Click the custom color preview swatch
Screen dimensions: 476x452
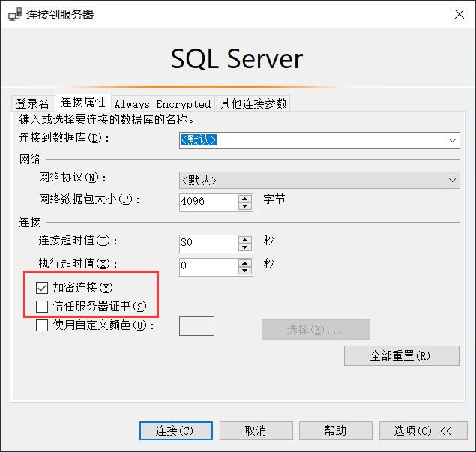(x=197, y=326)
